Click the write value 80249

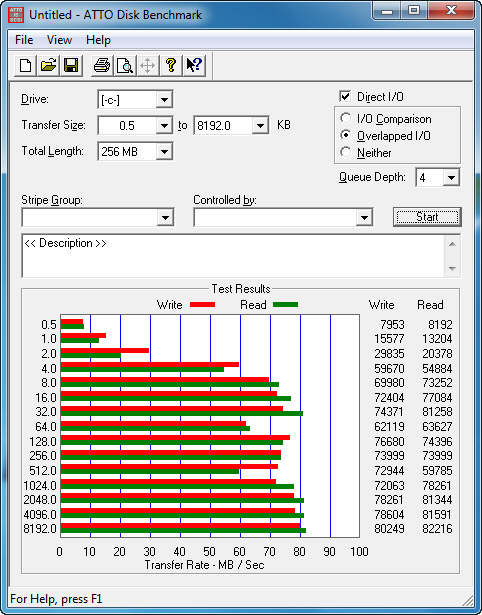pos(389,529)
